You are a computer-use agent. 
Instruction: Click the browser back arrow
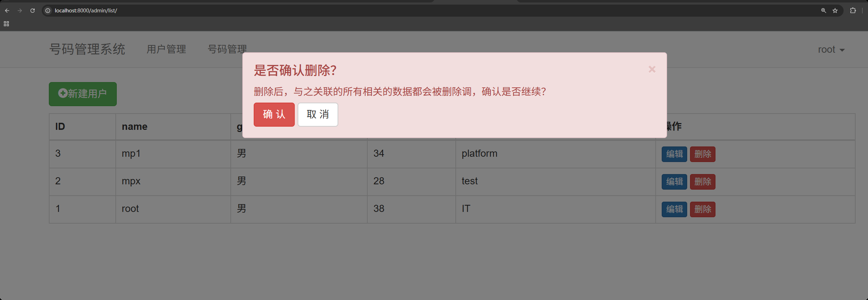[7, 11]
